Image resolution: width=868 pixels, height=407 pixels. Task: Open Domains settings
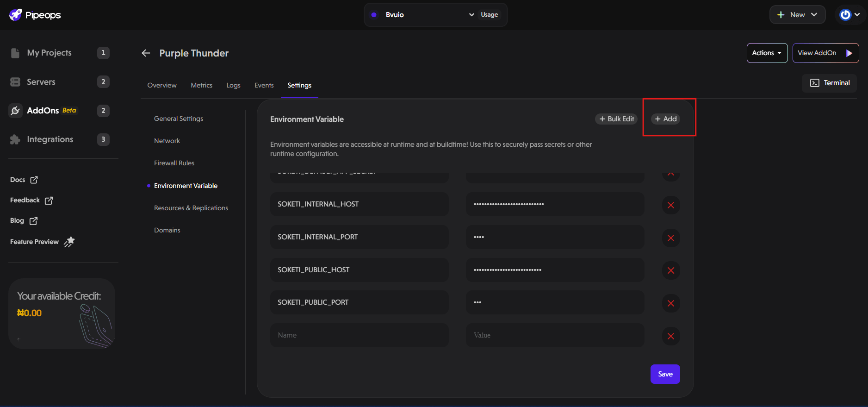(x=167, y=230)
